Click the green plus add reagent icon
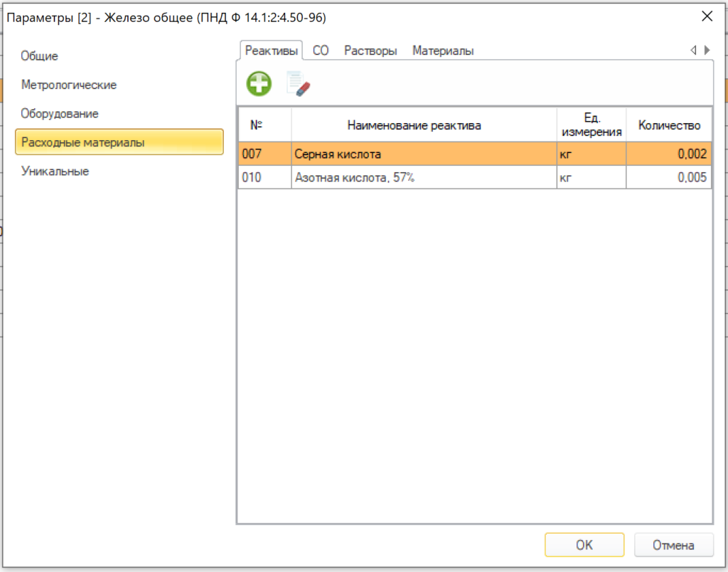Image resolution: width=728 pixels, height=572 pixels. (259, 84)
